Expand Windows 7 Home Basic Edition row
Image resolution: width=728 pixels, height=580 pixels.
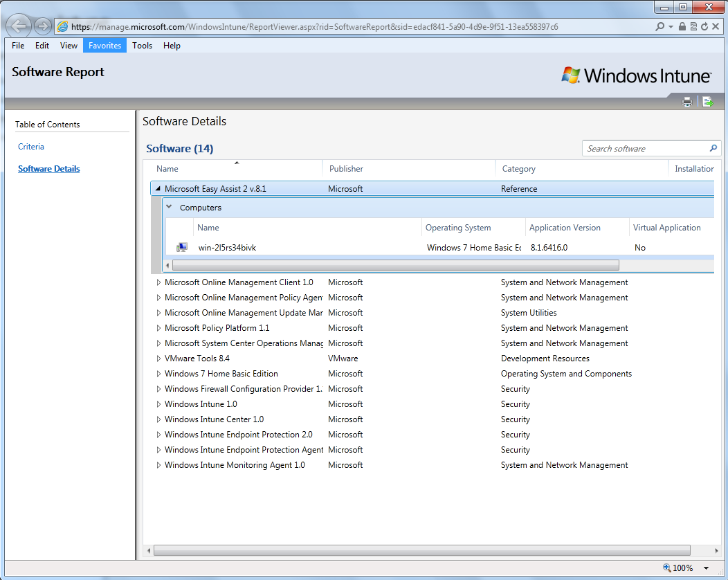(x=158, y=374)
